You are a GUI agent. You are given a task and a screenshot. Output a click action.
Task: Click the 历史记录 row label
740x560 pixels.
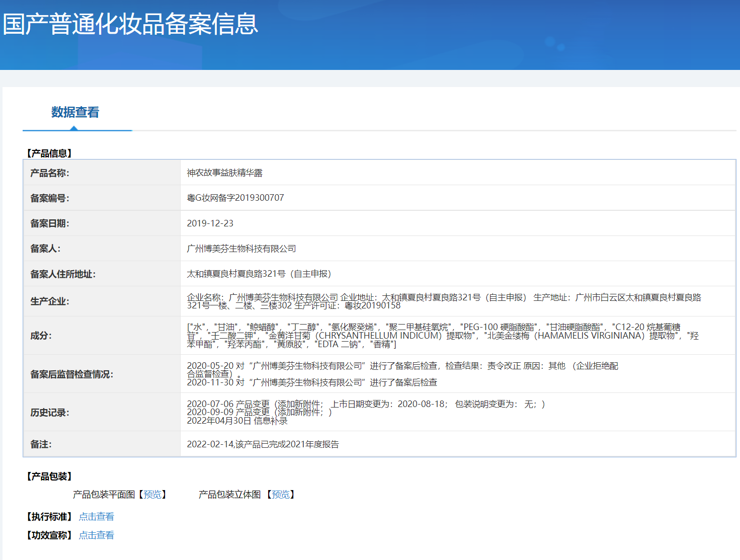(50, 413)
